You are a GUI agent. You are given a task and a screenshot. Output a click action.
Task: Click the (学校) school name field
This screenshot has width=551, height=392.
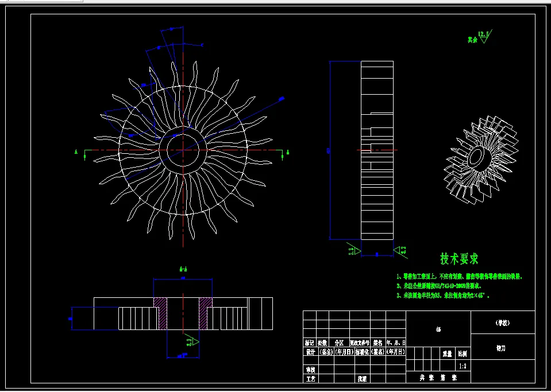point(503,323)
